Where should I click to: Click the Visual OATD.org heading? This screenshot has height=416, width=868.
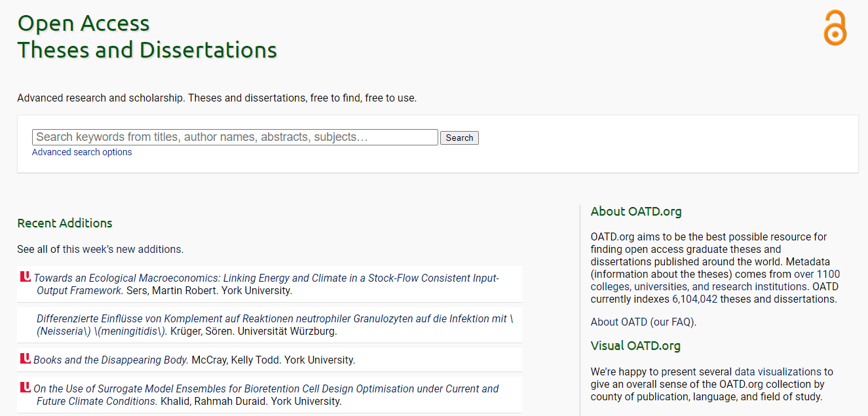point(635,345)
